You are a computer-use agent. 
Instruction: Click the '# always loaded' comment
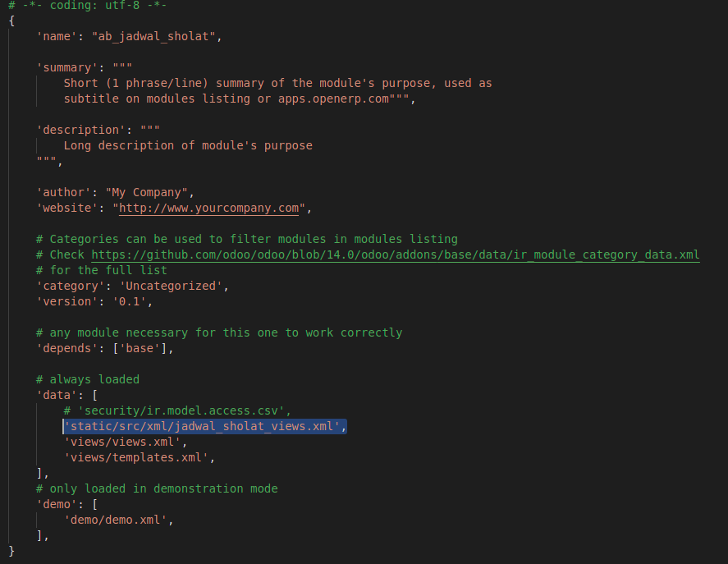point(88,380)
